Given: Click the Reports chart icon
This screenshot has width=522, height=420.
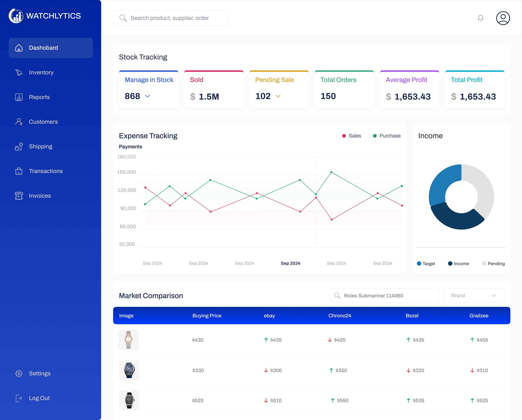Looking at the screenshot, I should pos(19,97).
